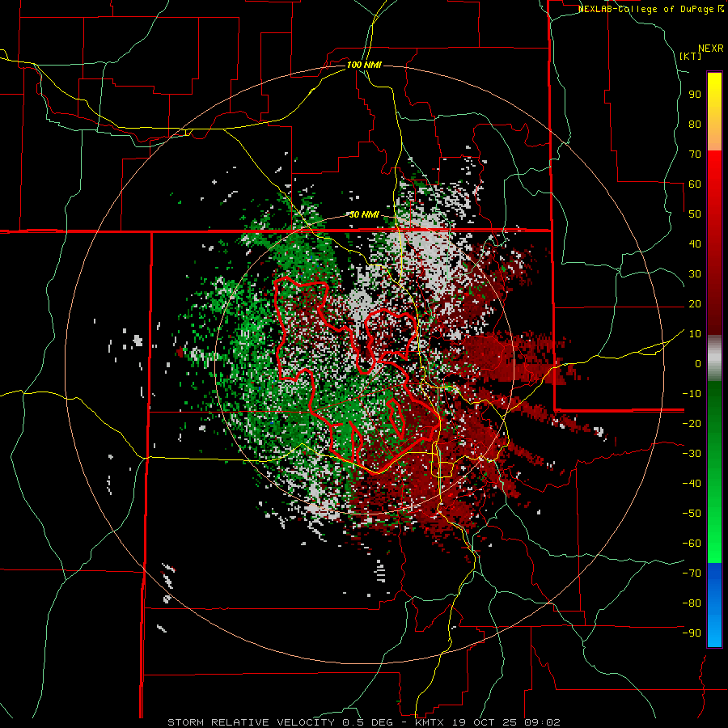Click the 10 value on the velocity scale
Screen dimensions: 728x728
pyautogui.click(x=695, y=334)
